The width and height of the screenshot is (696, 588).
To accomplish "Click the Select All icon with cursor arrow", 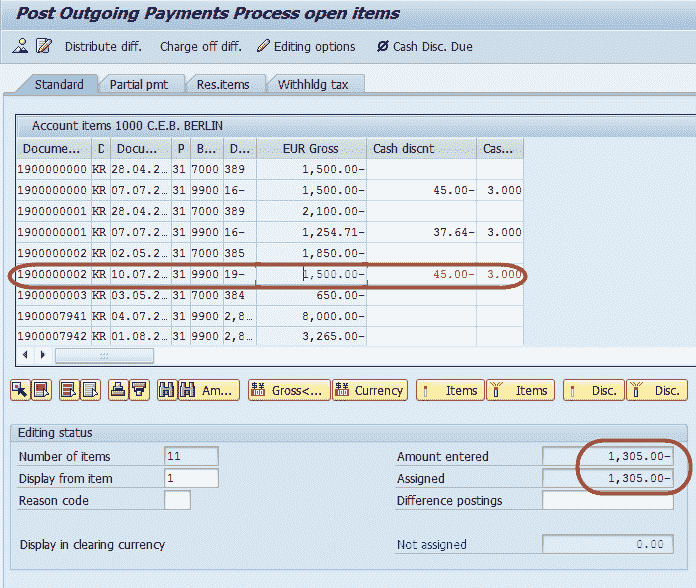I will click(x=20, y=391).
